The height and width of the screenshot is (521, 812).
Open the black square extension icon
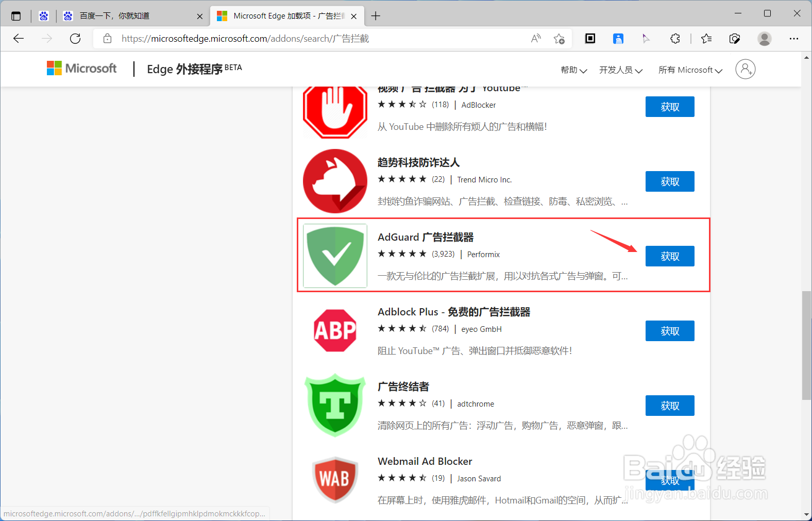pyautogui.click(x=590, y=38)
